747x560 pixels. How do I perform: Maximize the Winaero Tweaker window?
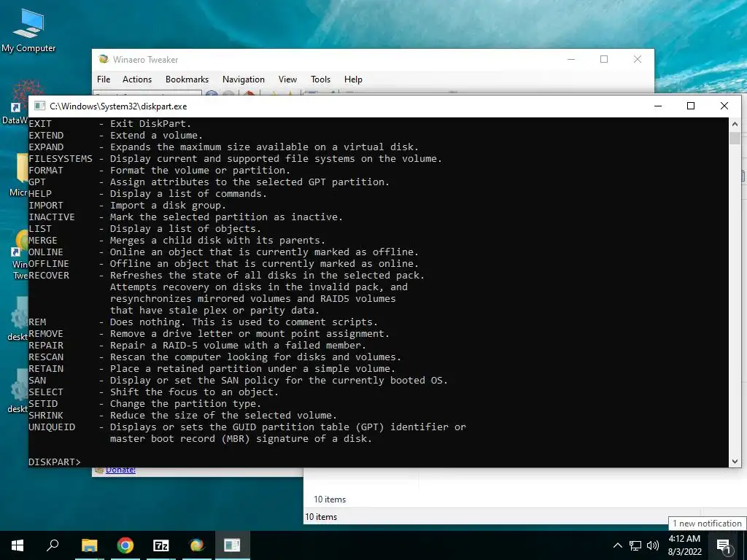[604, 59]
